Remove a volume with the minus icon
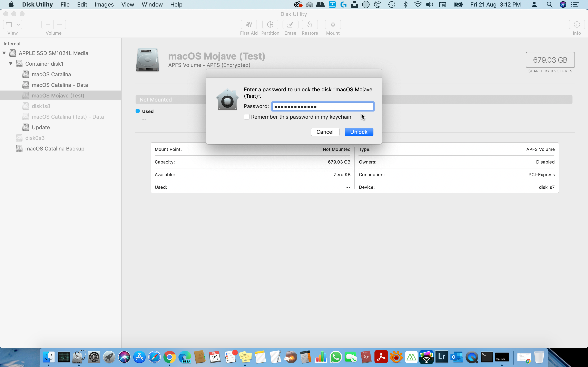Image resolution: width=588 pixels, height=367 pixels. pos(59,24)
